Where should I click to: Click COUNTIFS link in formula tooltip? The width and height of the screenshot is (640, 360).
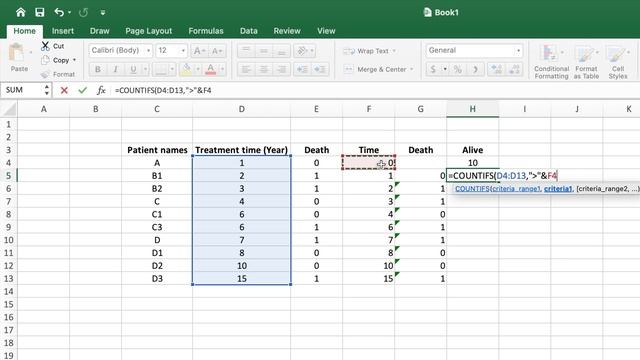tap(472, 189)
